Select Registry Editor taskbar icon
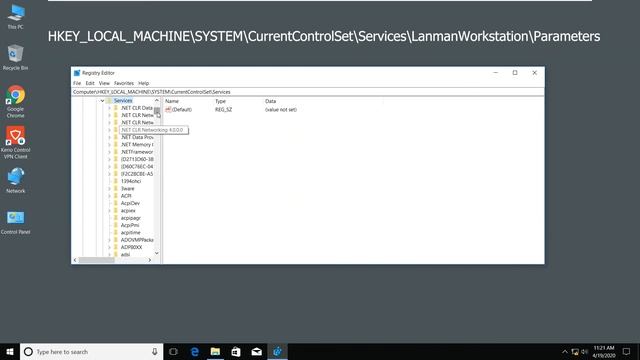 [x=277, y=351]
